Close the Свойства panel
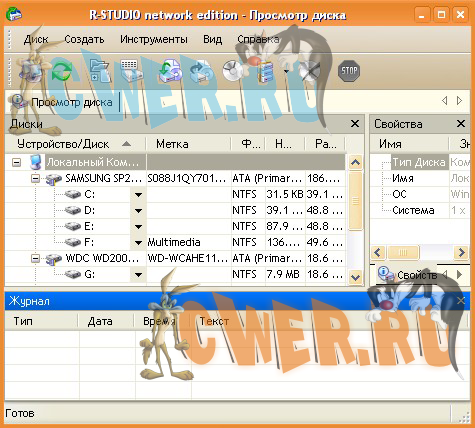475x428 pixels. click(x=461, y=124)
